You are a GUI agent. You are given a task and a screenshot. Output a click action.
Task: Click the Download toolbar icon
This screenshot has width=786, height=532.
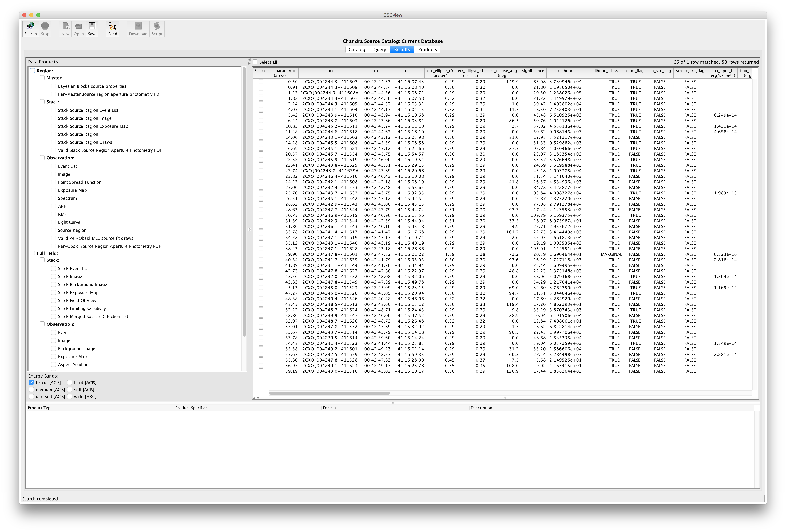tap(138, 26)
